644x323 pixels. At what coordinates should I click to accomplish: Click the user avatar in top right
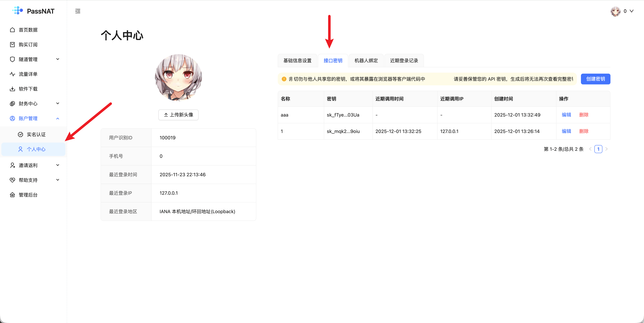tap(616, 11)
